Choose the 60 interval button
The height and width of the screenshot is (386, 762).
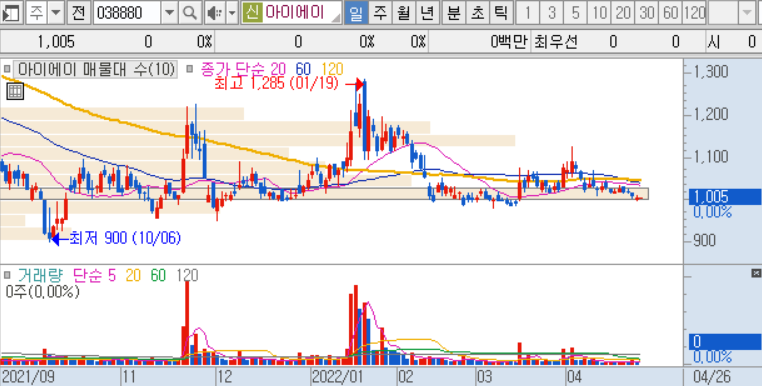point(670,13)
